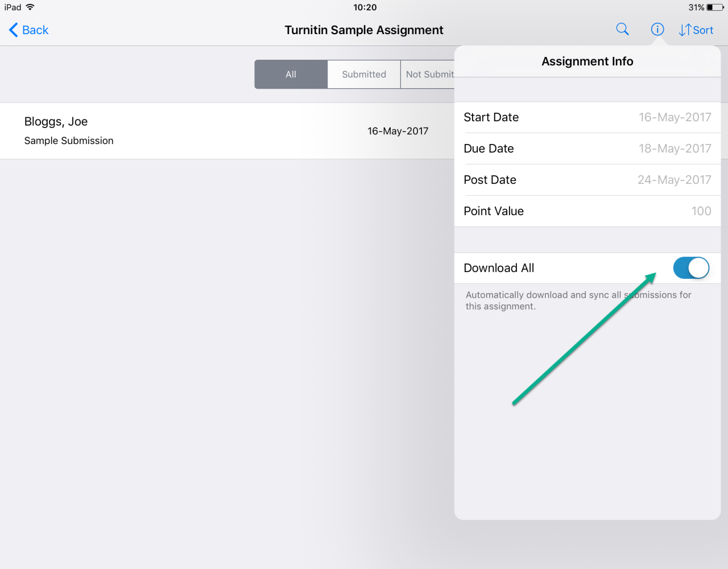Open search with the magnifying glass icon
The width and height of the screenshot is (728, 569).
622,30
